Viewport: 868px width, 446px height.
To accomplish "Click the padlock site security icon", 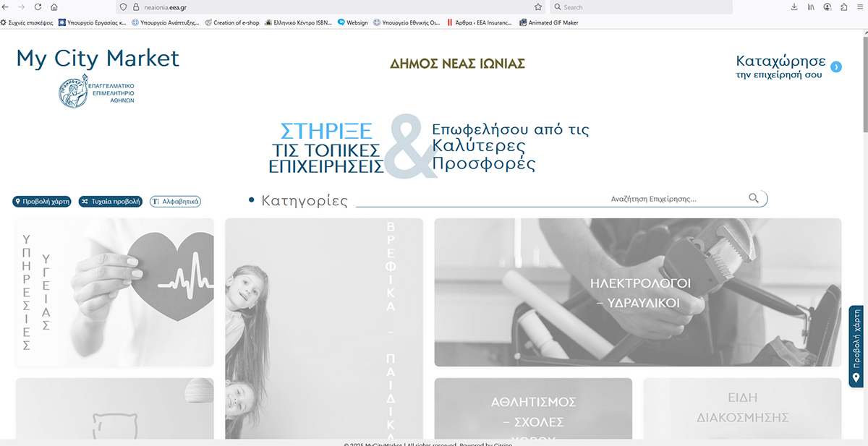I will (x=135, y=7).
